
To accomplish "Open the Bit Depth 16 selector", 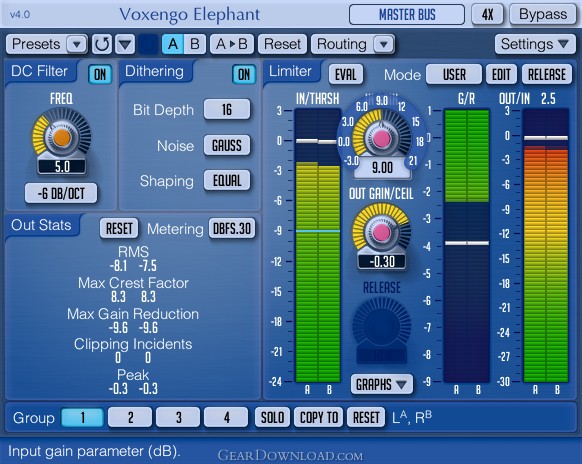I will (x=227, y=110).
